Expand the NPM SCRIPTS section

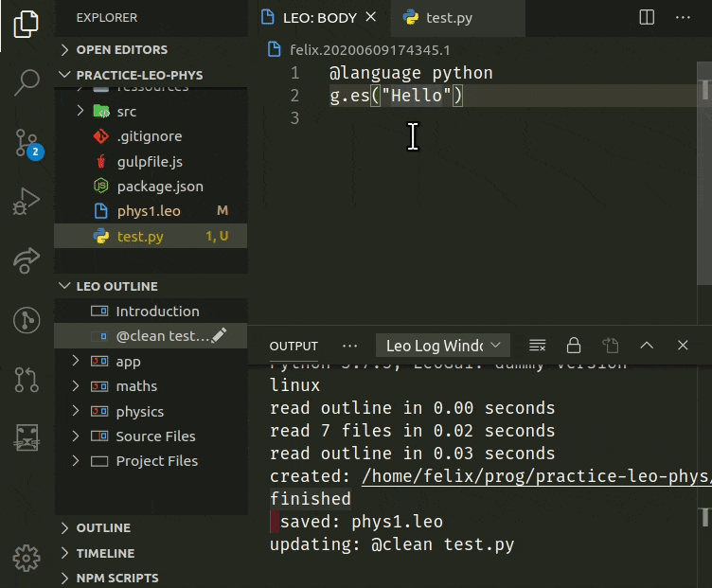(x=65, y=578)
